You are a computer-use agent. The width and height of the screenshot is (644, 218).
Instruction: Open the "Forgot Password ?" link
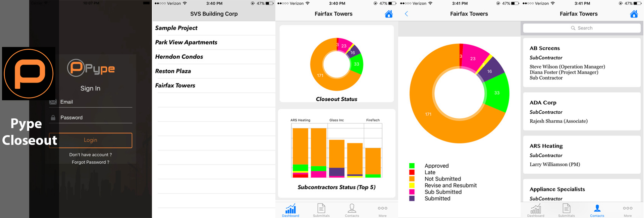91,162
